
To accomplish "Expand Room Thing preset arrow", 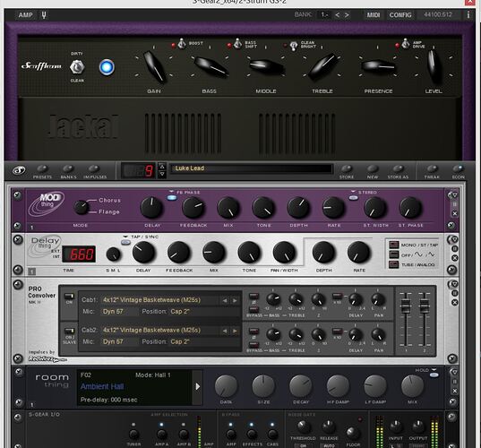I will [198, 387].
